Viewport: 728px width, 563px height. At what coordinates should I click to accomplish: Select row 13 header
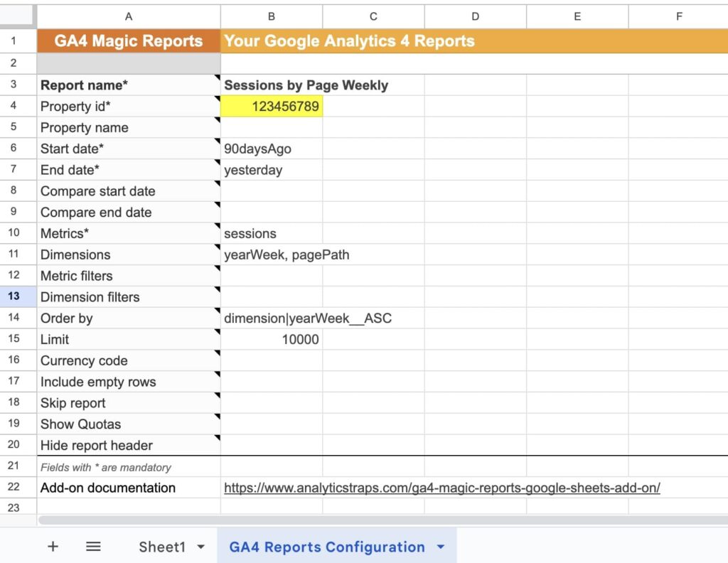click(x=18, y=297)
